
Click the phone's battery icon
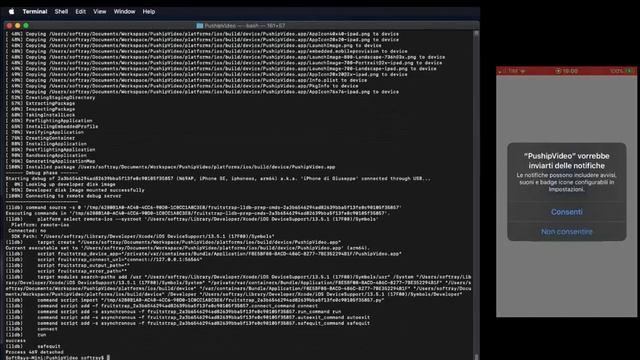pyautogui.click(x=630, y=71)
